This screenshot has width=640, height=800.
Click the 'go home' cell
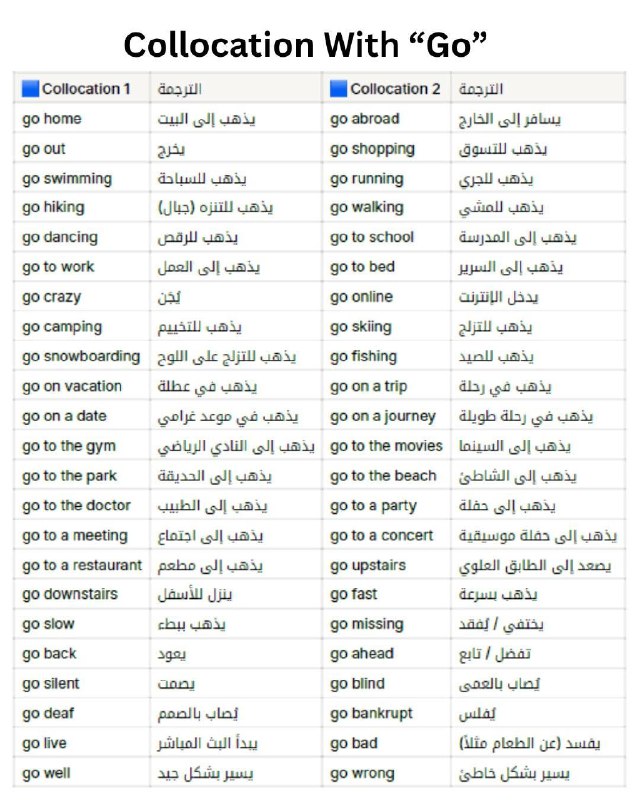82,119
